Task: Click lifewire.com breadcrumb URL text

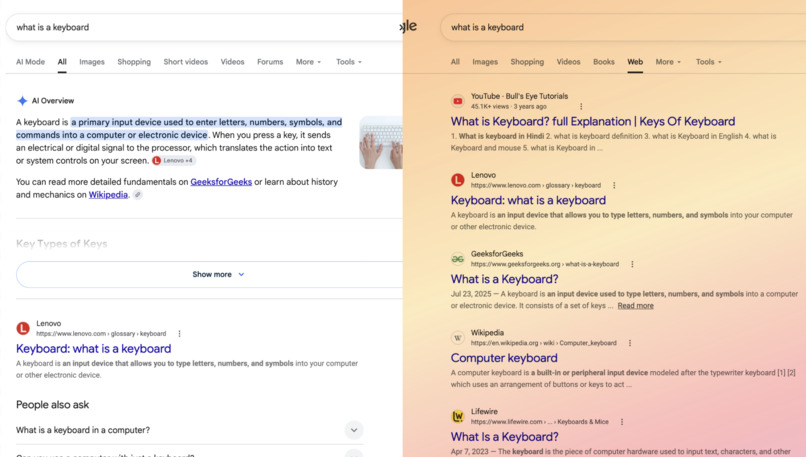Action: [x=540, y=422]
